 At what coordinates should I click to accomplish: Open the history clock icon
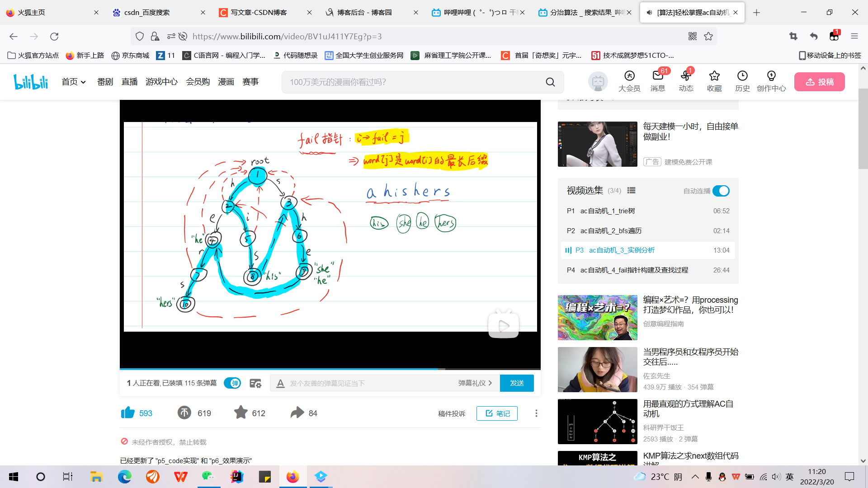pos(742,76)
